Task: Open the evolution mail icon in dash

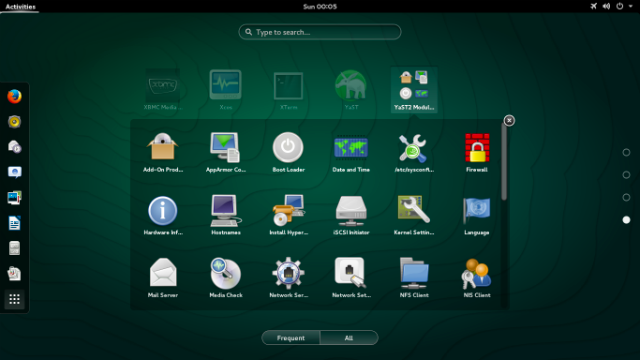Action: 14,147
